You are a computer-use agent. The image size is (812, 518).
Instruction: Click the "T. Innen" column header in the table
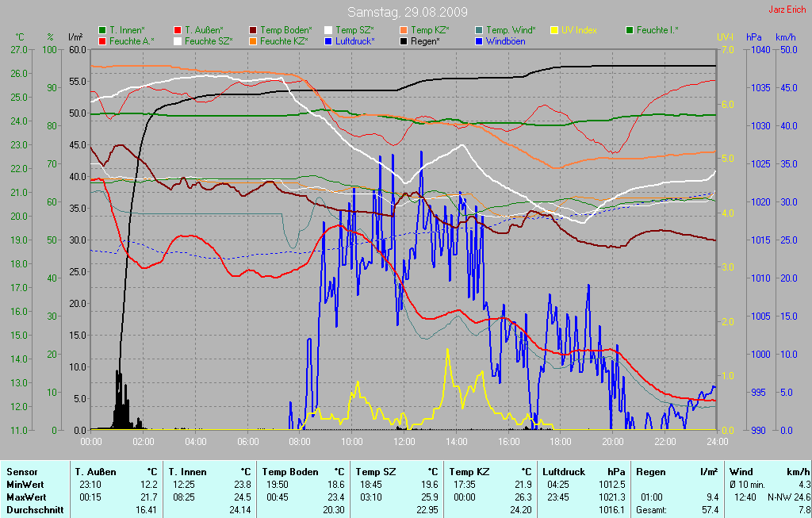pos(187,472)
